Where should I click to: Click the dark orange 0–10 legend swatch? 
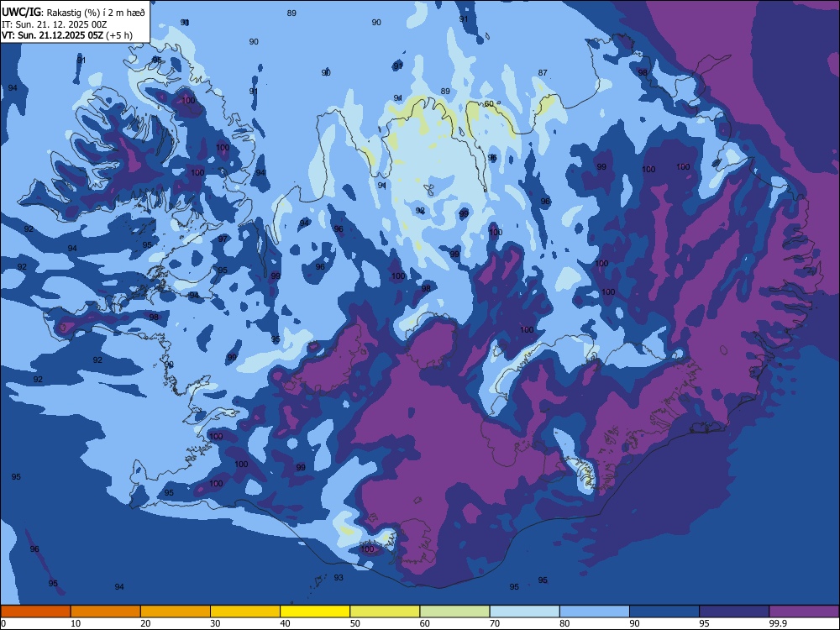(x=35, y=612)
